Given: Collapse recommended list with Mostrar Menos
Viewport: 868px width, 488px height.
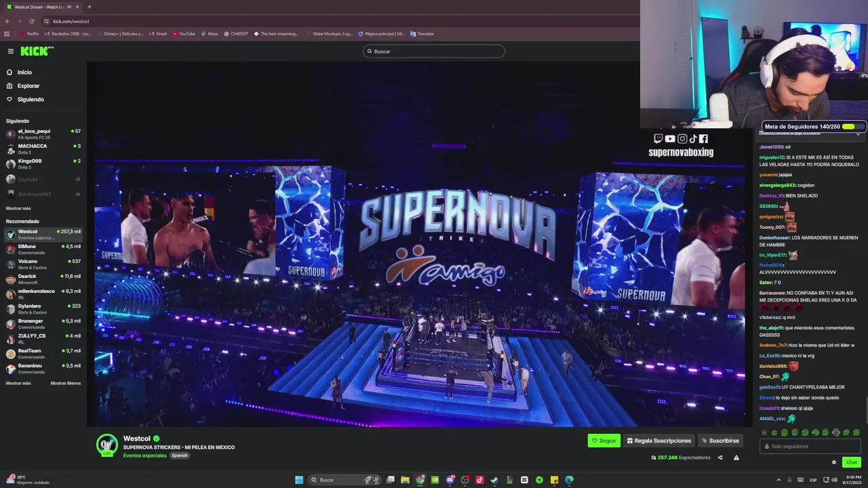Looking at the screenshot, I should 66,383.
